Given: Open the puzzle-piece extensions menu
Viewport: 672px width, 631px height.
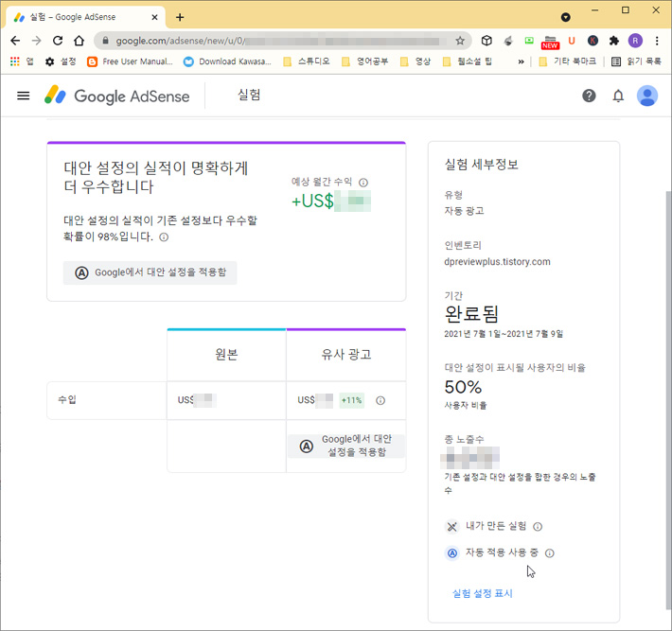Looking at the screenshot, I should pos(613,41).
